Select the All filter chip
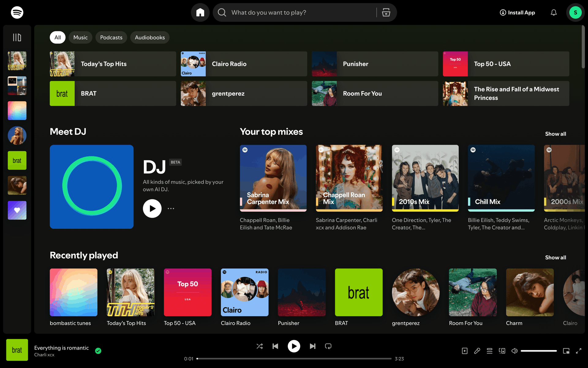The image size is (588, 368). pyautogui.click(x=58, y=37)
